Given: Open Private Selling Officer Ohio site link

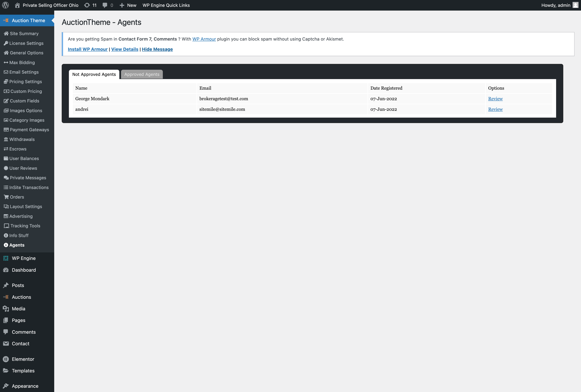Looking at the screenshot, I should pos(50,5).
